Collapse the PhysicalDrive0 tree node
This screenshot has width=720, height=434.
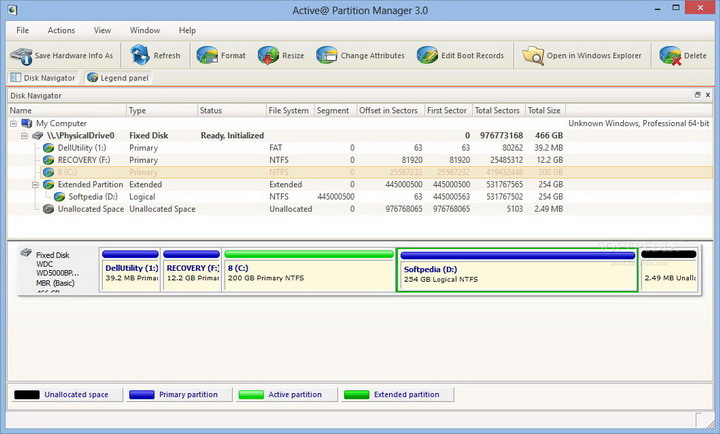point(24,136)
